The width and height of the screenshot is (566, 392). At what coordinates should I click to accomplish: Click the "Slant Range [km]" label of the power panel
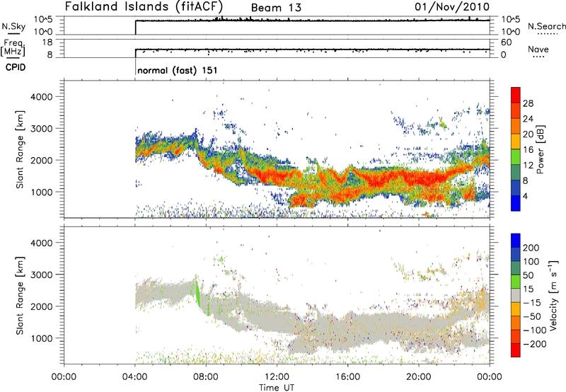(20, 149)
